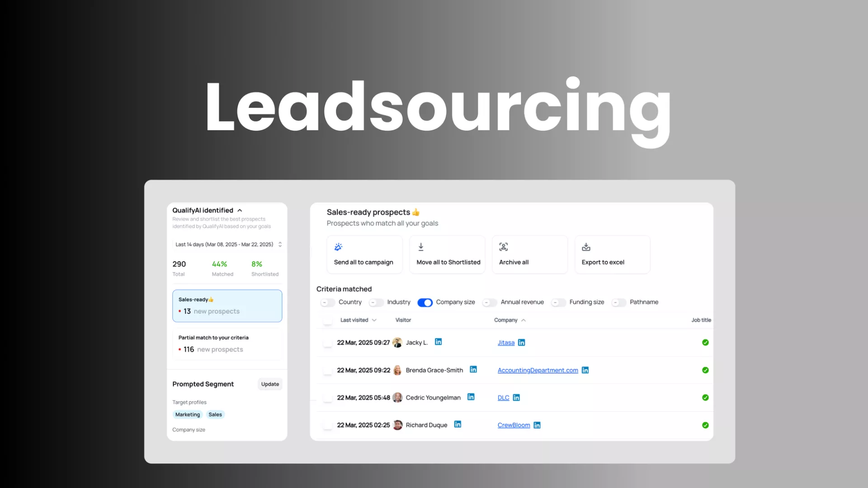Click the Move all to Shortlisted download icon
The width and height of the screenshot is (868, 488).
pos(421,247)
